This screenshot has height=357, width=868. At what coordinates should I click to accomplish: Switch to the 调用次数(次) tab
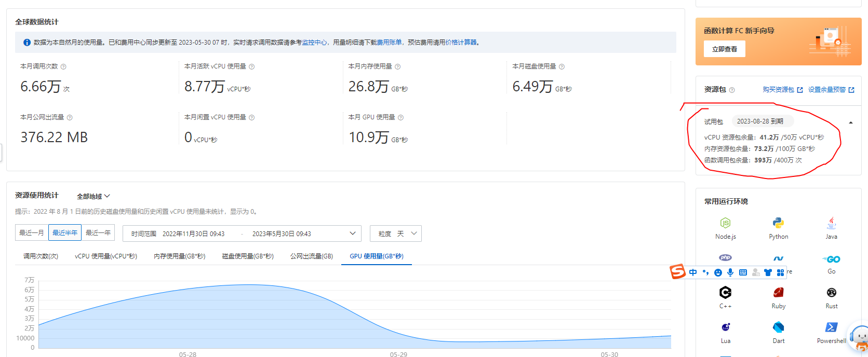click(41, 256)
